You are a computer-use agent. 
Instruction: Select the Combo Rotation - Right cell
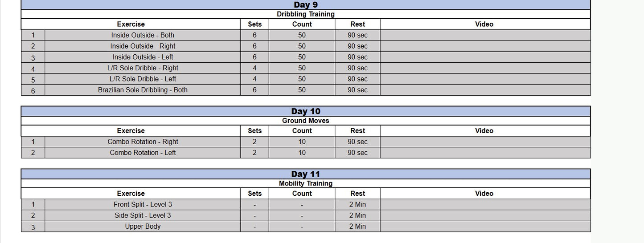point(143,142)
